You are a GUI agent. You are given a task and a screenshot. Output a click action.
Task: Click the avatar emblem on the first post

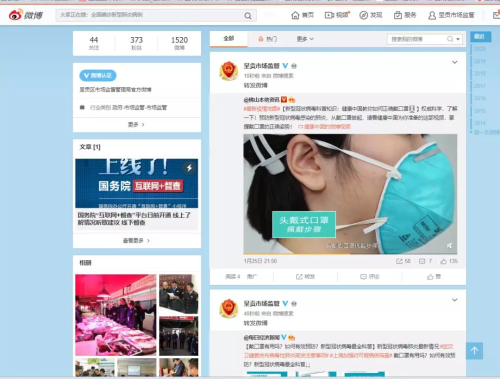coord(228,70)
